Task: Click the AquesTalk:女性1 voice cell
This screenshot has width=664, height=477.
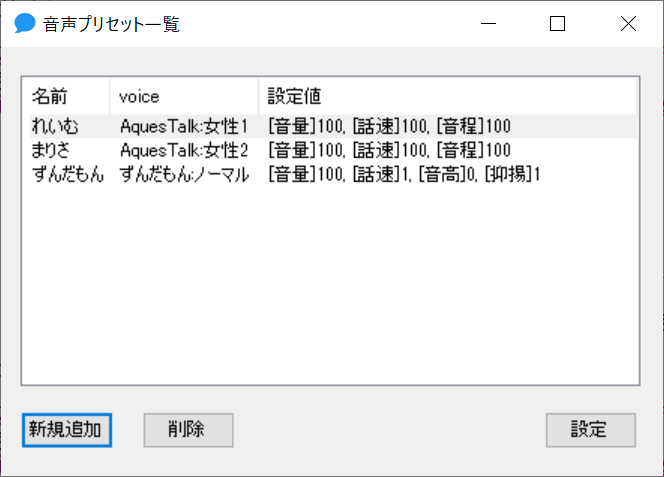Action: click(184, 126)
